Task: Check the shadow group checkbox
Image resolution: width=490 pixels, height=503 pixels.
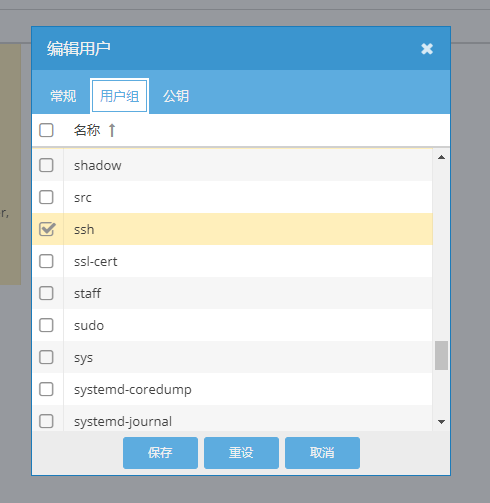Action: (x=46, y=165)
